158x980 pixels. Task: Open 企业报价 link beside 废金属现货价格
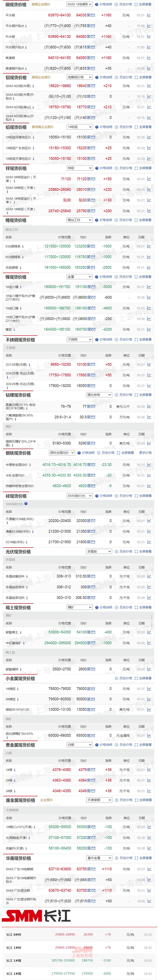coord(46,800)
